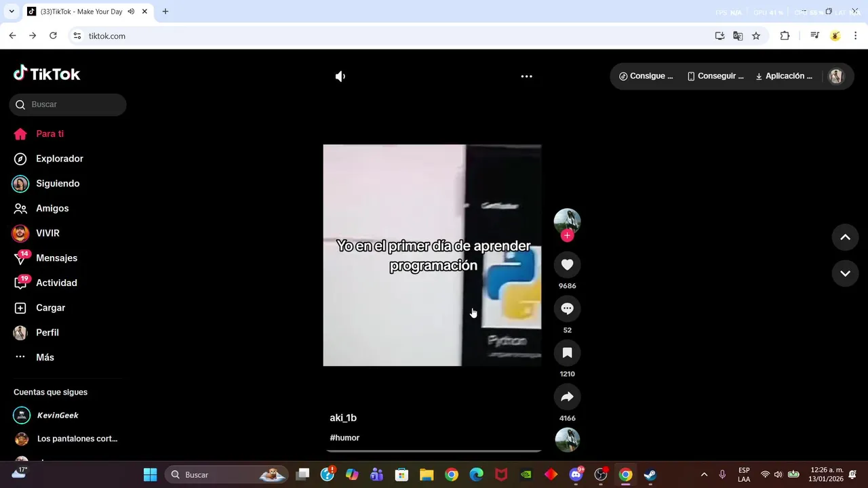Click the Buscar search field in TikTok
This screenshot has width=868, height=488.
[x=68, y=104]
